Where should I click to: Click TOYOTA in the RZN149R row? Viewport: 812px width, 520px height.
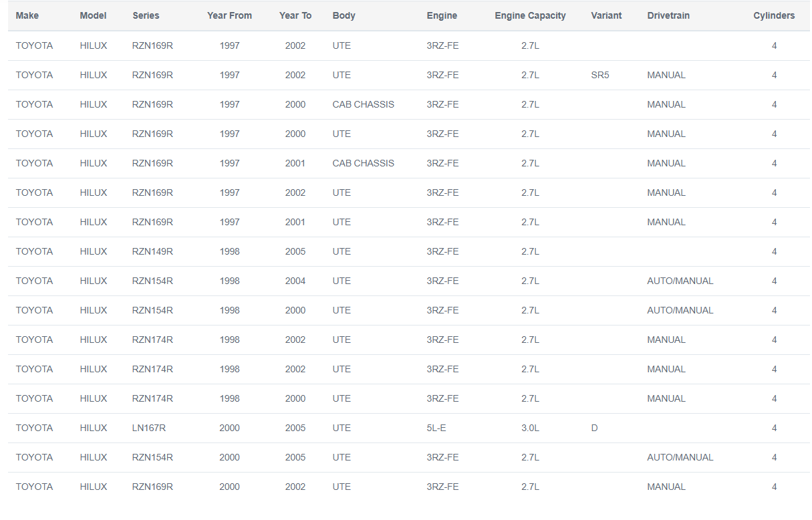click(34, 251)
